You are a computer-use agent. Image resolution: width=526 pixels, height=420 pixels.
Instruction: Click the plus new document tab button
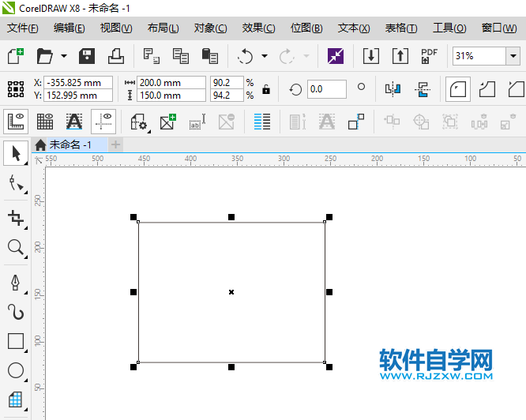[x=115, y=144]
